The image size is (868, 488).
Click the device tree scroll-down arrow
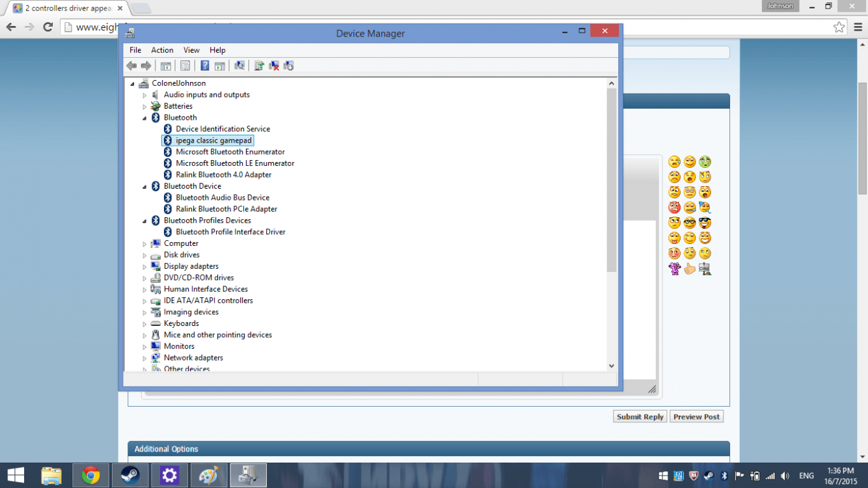click(611, 366)
